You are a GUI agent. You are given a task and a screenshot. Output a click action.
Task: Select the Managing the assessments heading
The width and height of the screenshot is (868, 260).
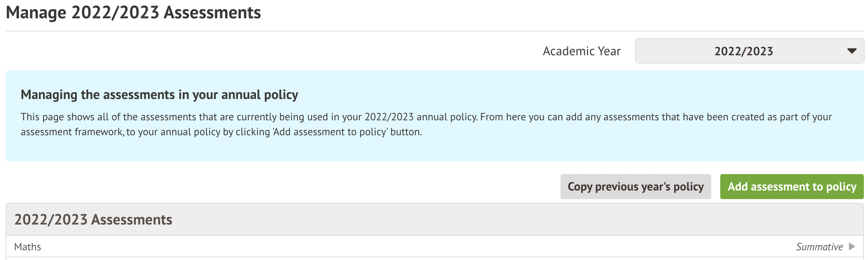[160, 95]
